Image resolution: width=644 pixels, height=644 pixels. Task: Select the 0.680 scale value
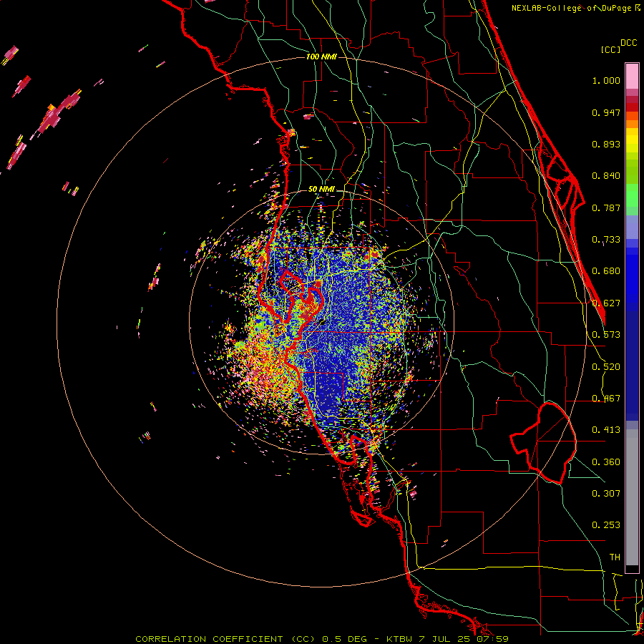coord(606,271)
